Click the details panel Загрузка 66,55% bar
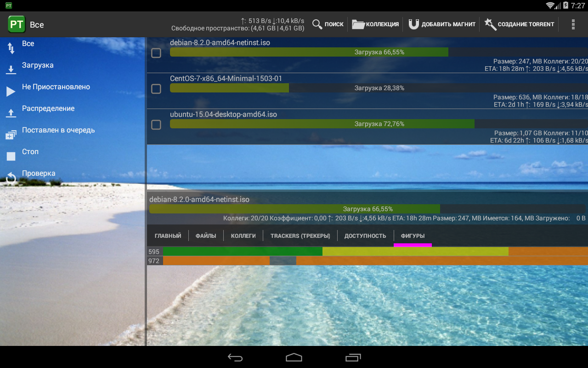This screenshot has width=588, height=368. point(367,209)
